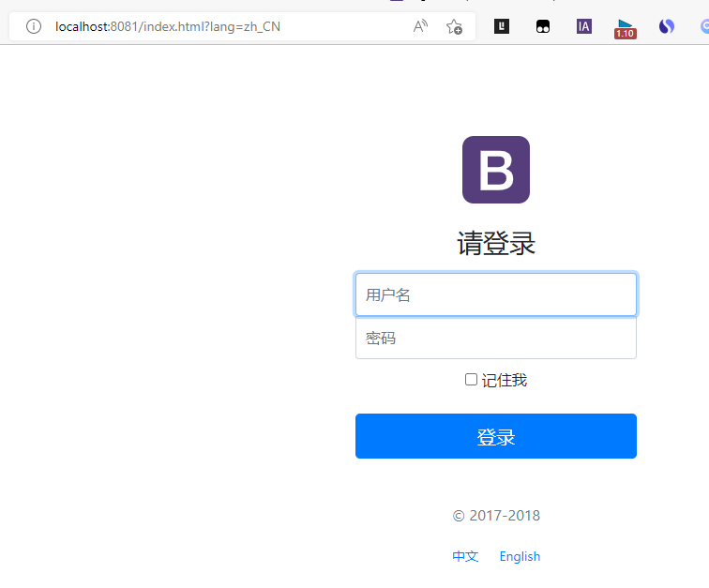Open the blue swirl extension icon
The image size is (709, 588).
tap(667, 26)
